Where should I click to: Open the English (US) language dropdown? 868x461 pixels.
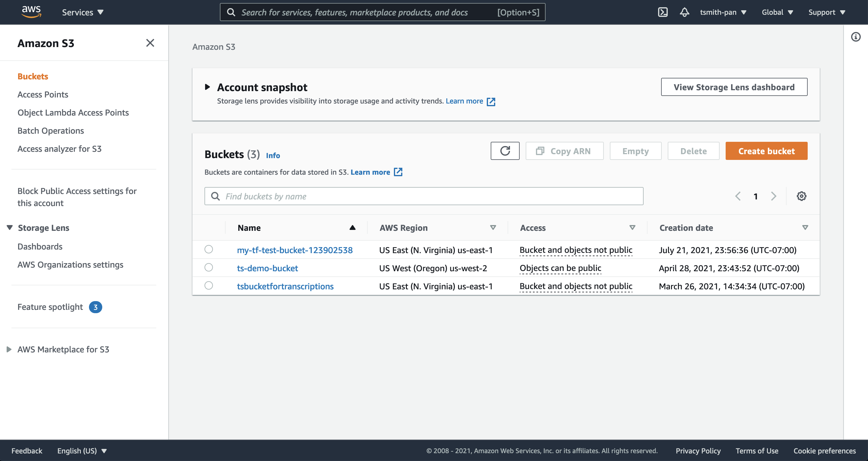82,451
